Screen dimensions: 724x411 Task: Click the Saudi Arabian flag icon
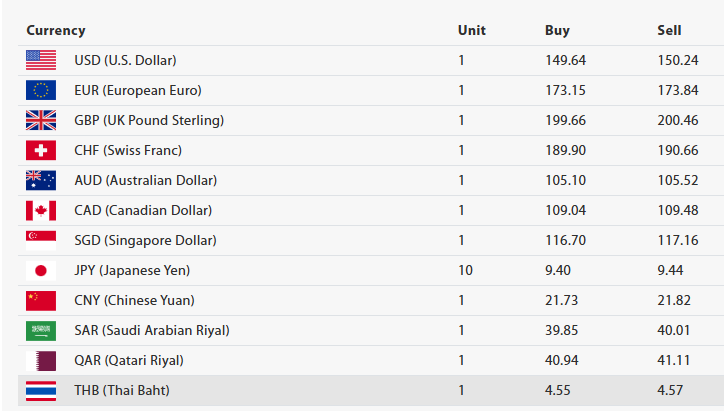[x=41, y=330]
